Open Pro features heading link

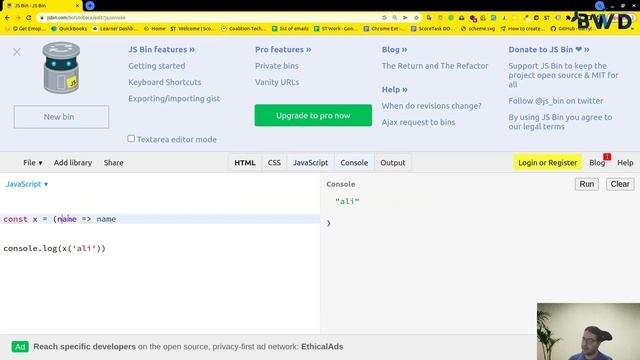[283, 49]
